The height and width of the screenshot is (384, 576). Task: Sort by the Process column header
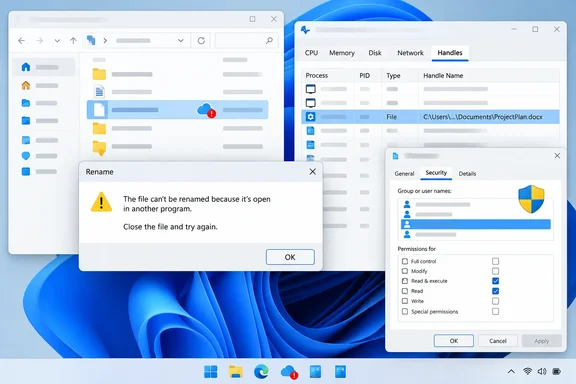(317, 75)
